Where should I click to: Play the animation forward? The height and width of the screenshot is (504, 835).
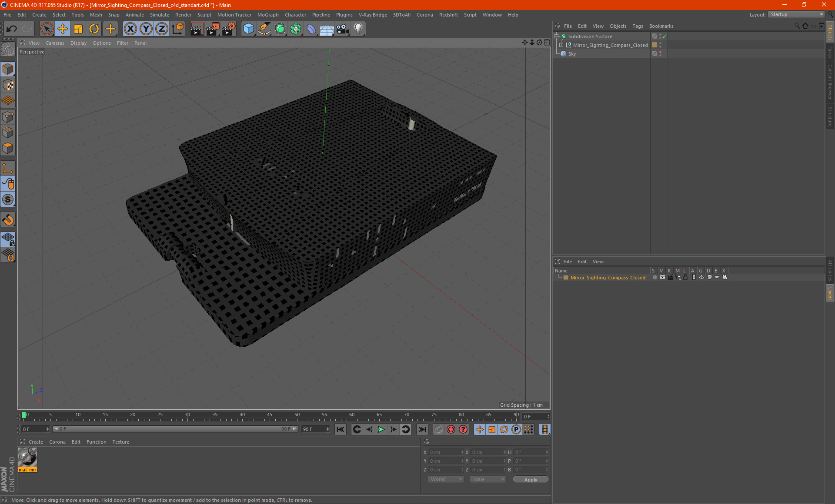[x=381, y=429]
